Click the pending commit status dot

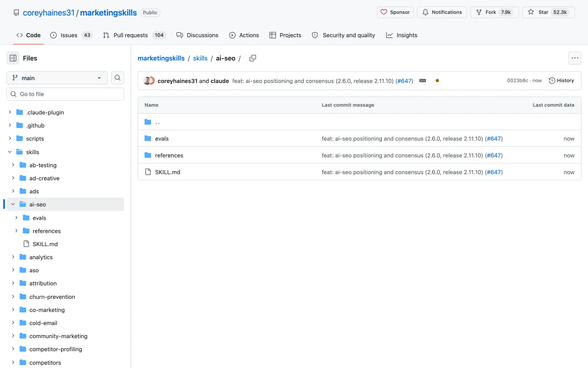click(x=437, y=81)
